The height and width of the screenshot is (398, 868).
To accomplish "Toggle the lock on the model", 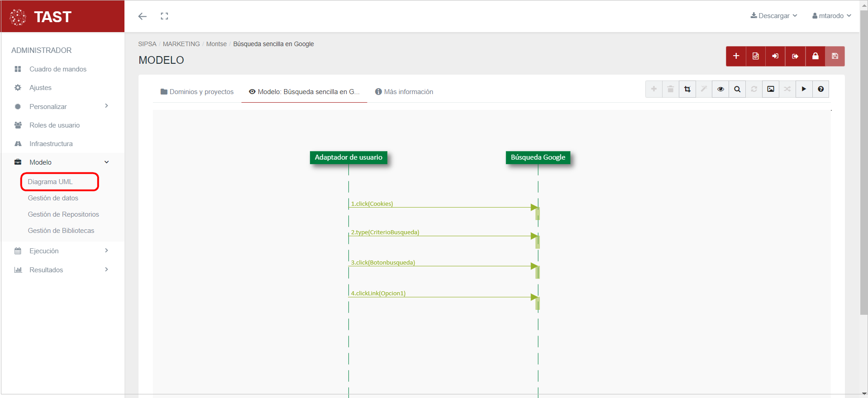I will [815, 56].
